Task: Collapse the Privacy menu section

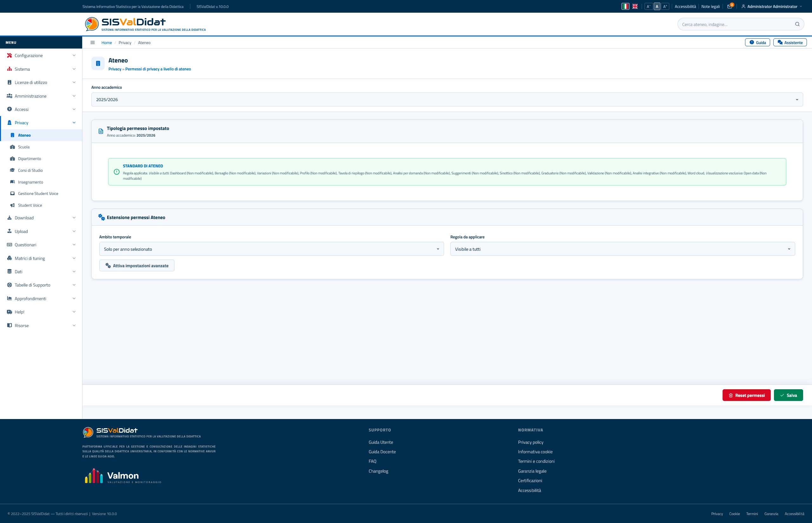Action: (41, 123)
